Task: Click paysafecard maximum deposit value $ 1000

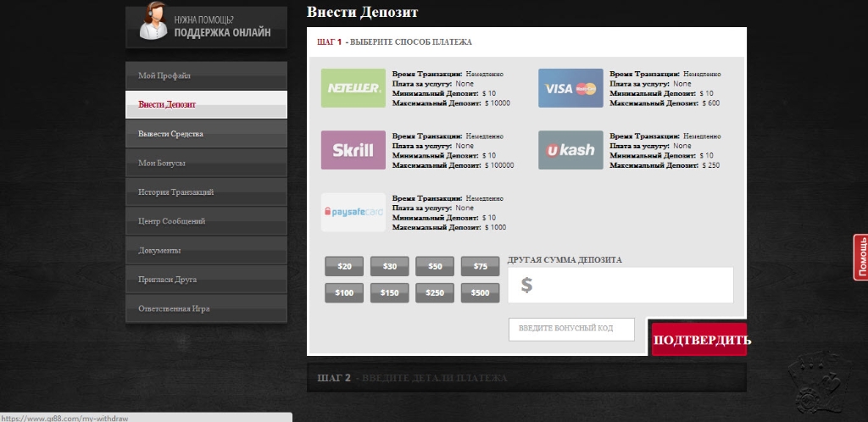Action: click(x=495, y=227)
